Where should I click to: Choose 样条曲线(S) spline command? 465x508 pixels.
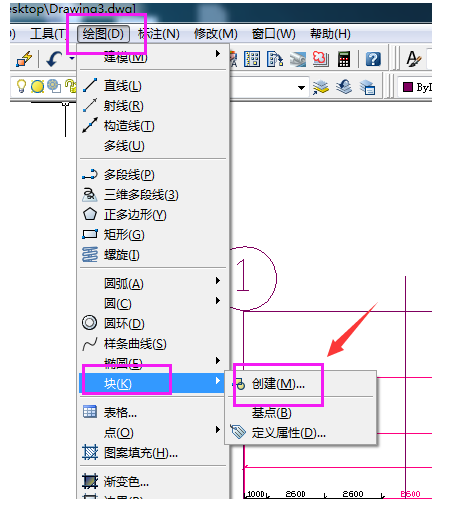(x=153, y=344)
